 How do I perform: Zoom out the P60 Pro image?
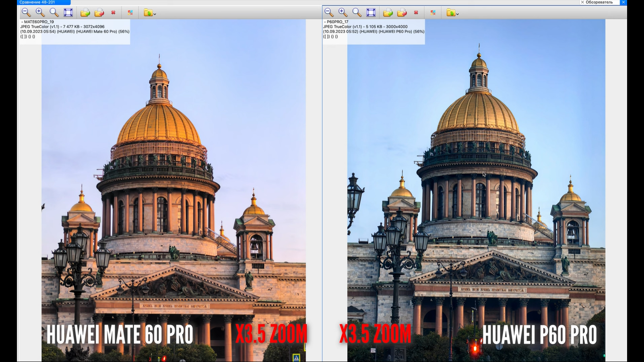[x=329, y=12]
